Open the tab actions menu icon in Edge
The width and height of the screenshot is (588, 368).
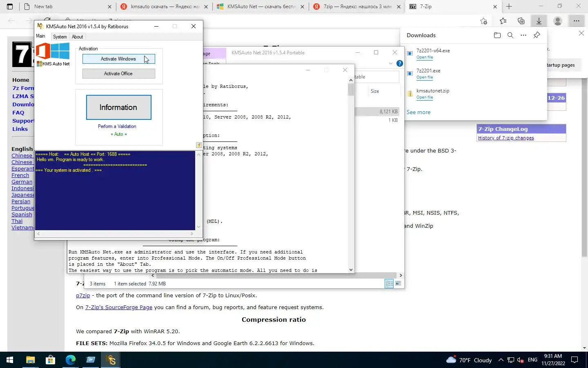(10, 7)
